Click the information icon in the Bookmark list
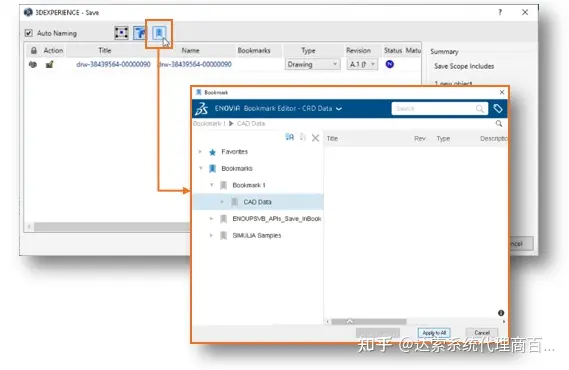 coord(501,313)
